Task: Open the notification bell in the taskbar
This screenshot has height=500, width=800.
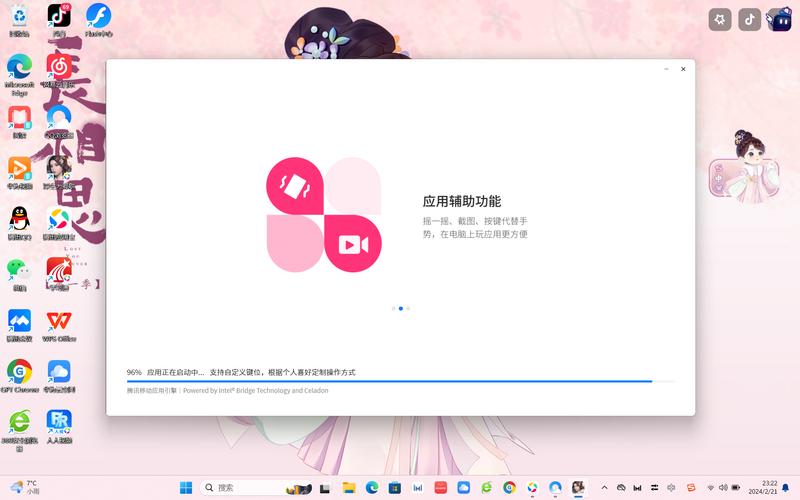Action: (x=786, y=488)
